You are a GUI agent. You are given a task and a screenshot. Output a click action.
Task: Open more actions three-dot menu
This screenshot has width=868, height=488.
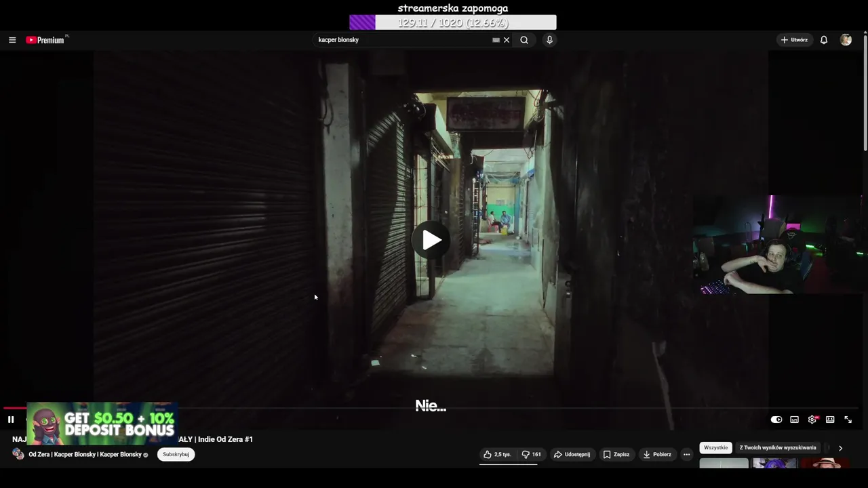[686, 454]
